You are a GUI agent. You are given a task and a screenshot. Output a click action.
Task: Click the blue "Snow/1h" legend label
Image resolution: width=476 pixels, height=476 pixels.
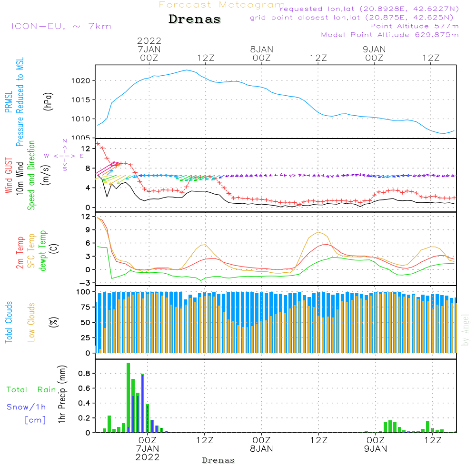26,407
